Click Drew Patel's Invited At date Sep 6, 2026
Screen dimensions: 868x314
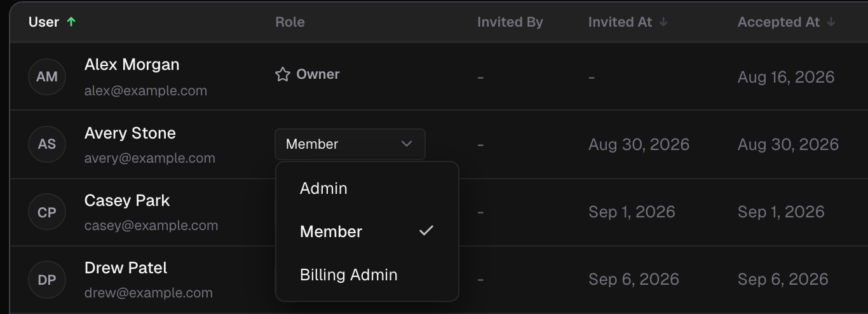click(x=634, y=280)
